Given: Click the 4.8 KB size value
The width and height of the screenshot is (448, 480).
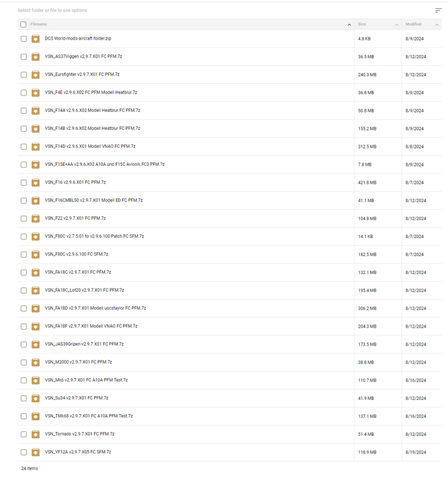Looking at the screenshot, I should point(364,39).
